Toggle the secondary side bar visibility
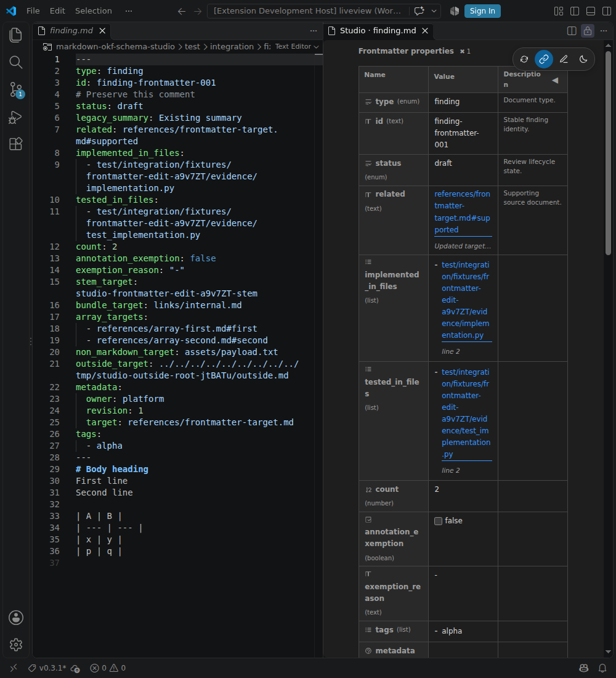This screenshot has height=678, width=616. (607, 11)
